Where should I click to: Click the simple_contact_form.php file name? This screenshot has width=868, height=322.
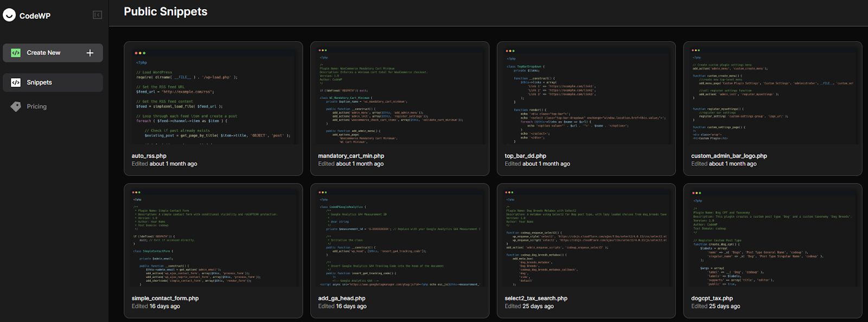click(x=165, y=298)
